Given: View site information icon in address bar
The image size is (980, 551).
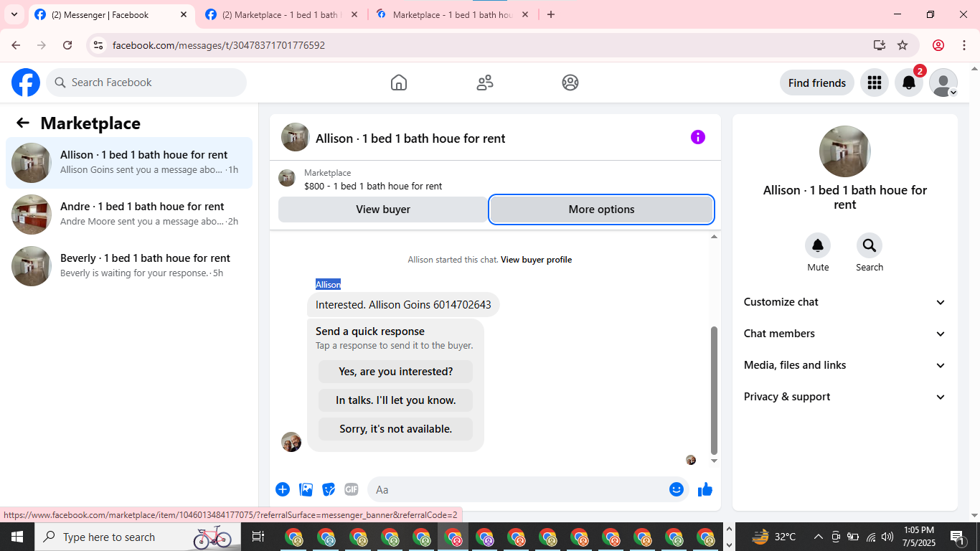Looking at the screenshot, I should pos(98,45).
